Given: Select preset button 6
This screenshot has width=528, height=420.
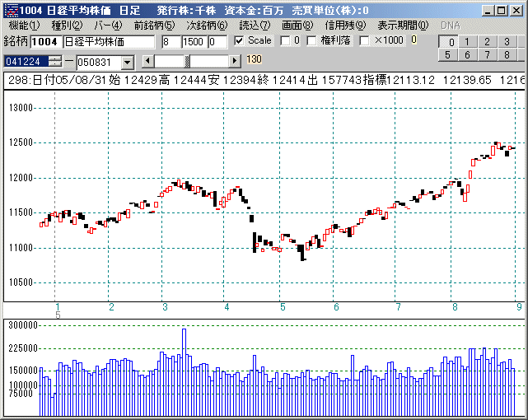Looking at the screenshot, I should click(467, 55).
